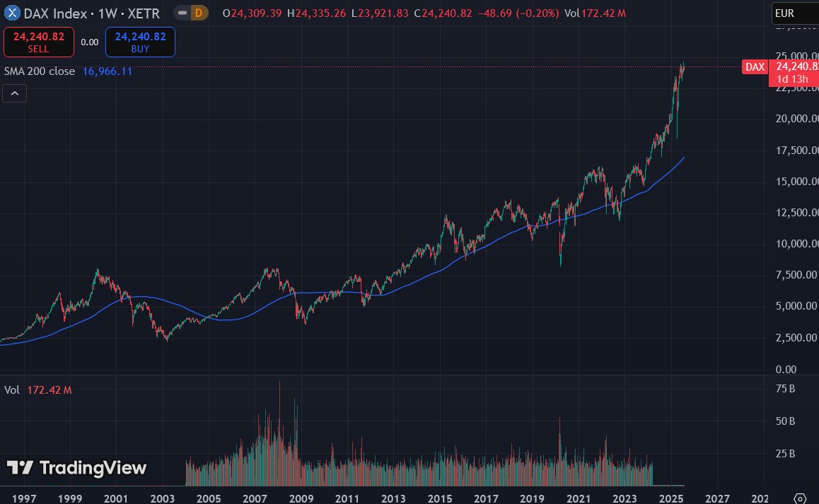Click the BUY 24,240.82 button
This screenshot has height=504, width=819.
click(x=140, y=42)
